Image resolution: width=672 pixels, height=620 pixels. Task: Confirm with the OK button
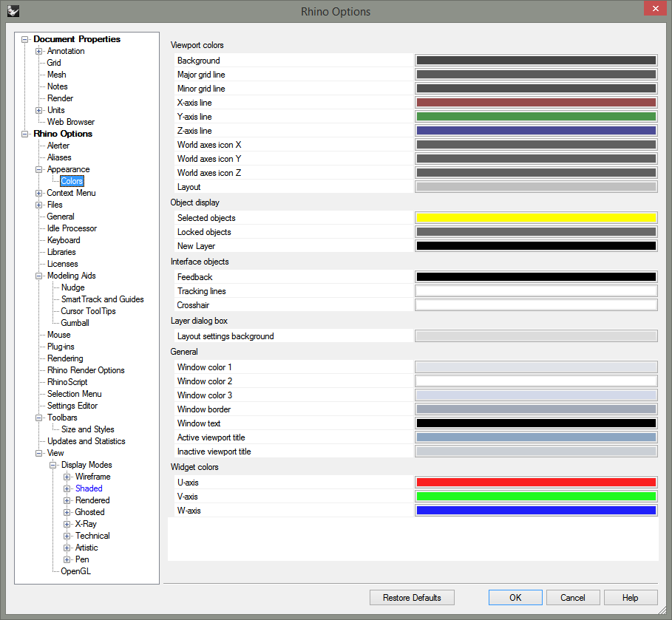[x=515, y=598]
